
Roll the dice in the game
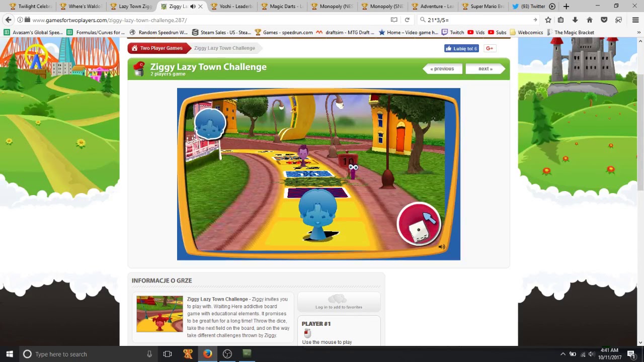coord(419,224)
